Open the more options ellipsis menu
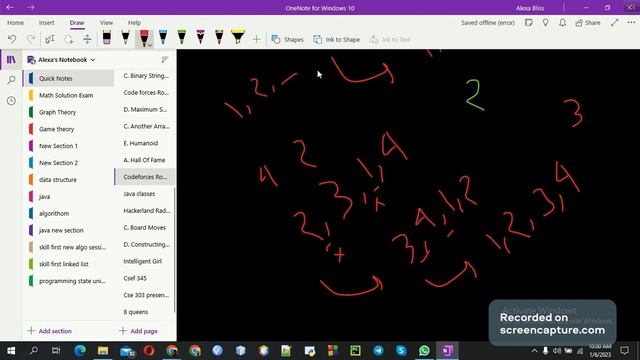This screenshot has height=360, width=640. click(631, 23)
